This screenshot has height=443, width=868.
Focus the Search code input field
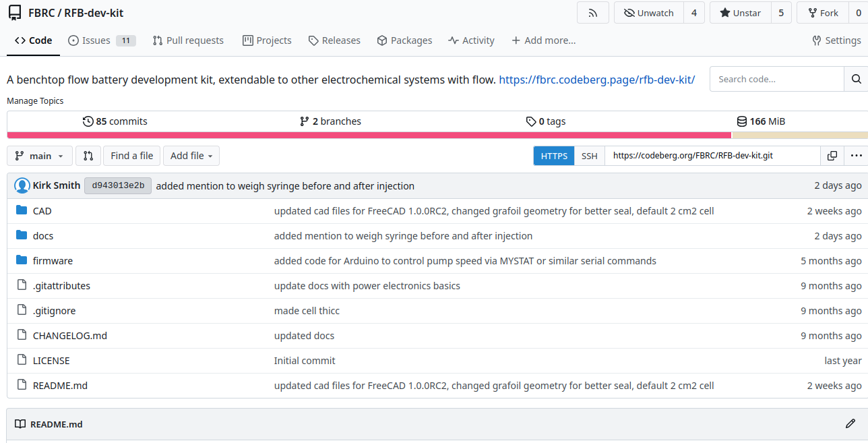[x=776, y=79]
